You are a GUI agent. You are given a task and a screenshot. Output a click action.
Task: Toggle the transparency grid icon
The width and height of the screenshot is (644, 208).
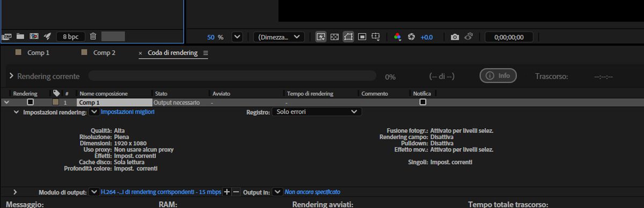pos(335,37)
